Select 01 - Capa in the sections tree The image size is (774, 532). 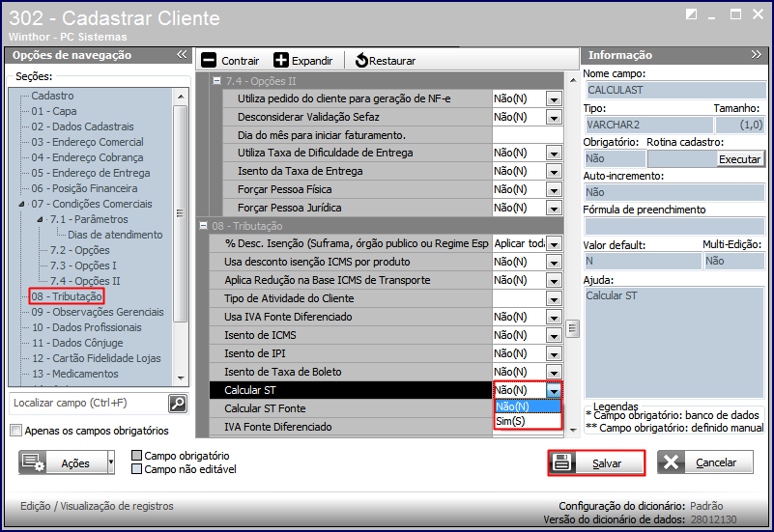pyautogui.click(x=54, y=111)
